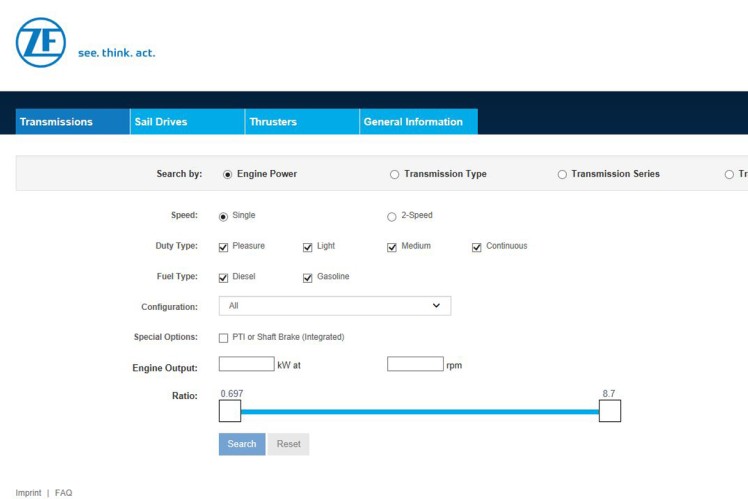Switch to the Sail Drives tab

187,122
